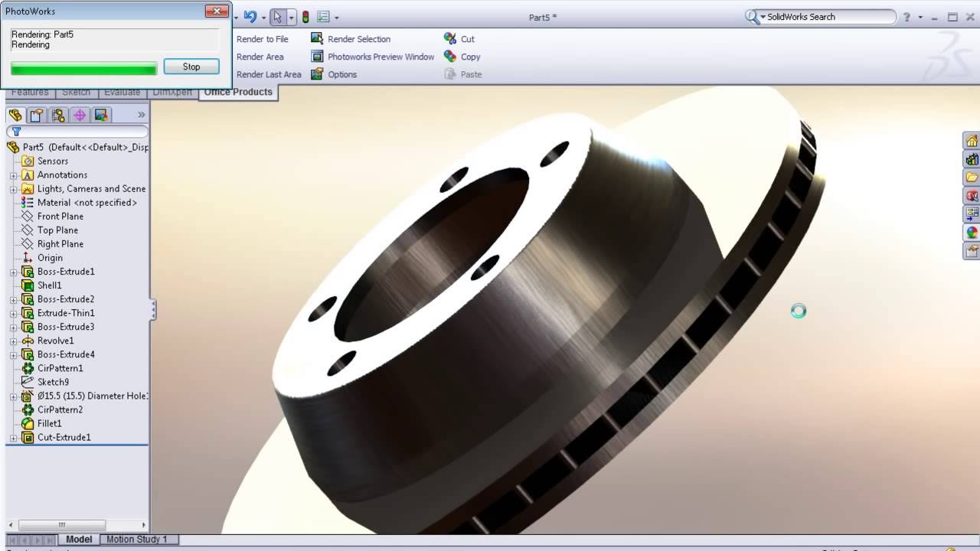980x551 pixels.
Task: Click the green rendering progress bar
Action: (x=83, y=69)
